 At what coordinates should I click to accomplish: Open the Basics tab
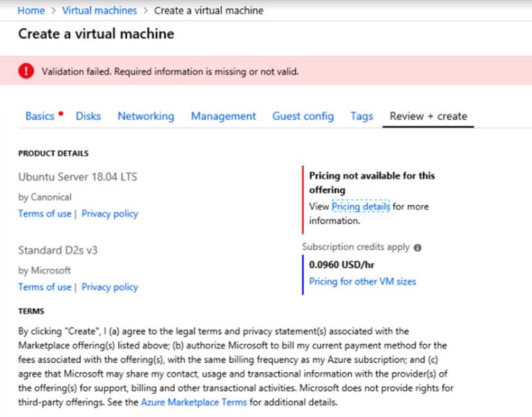(x=40, y=116)
